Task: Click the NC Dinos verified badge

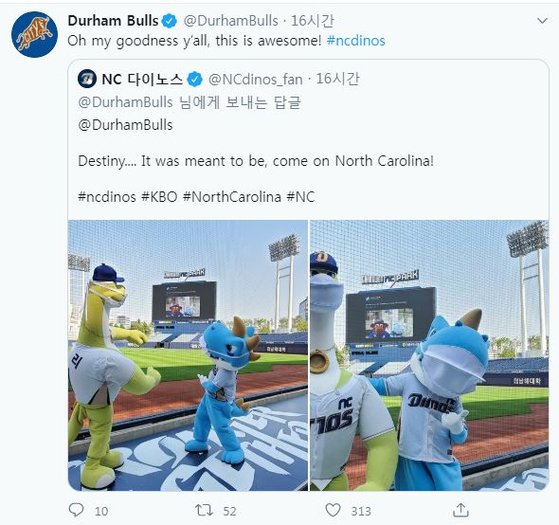Action: (195, 79)
